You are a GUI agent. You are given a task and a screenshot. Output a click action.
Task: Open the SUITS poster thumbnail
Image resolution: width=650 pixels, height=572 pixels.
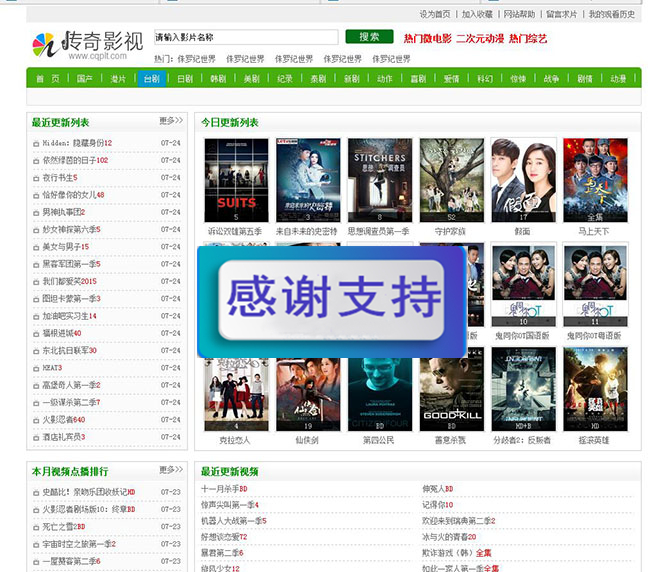(236, 180)
